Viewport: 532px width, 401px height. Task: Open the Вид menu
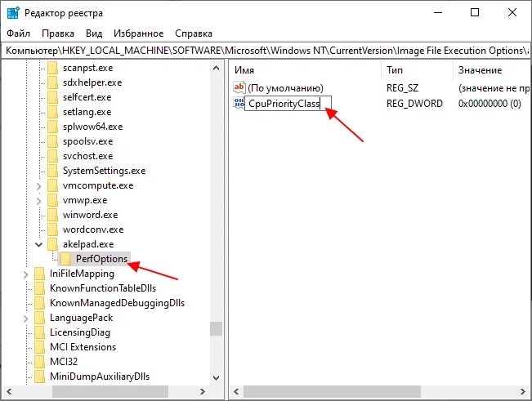point(94,33)
